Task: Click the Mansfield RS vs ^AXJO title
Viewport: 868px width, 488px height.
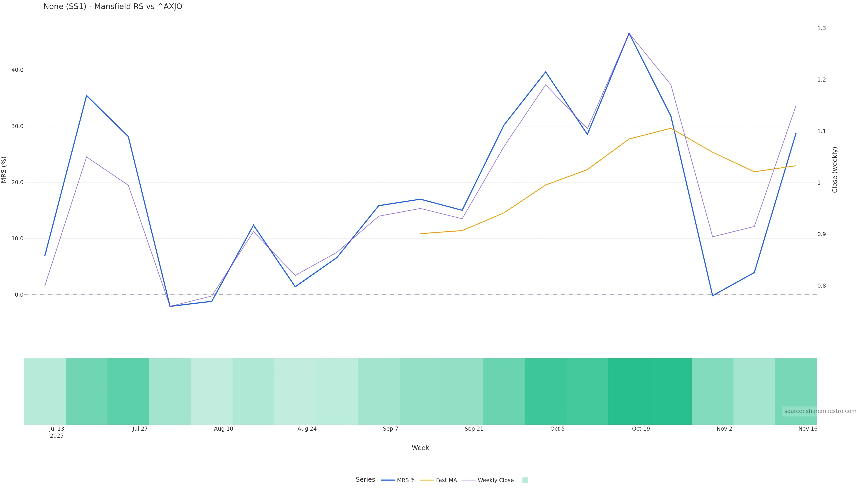Action: pos(113,6)
